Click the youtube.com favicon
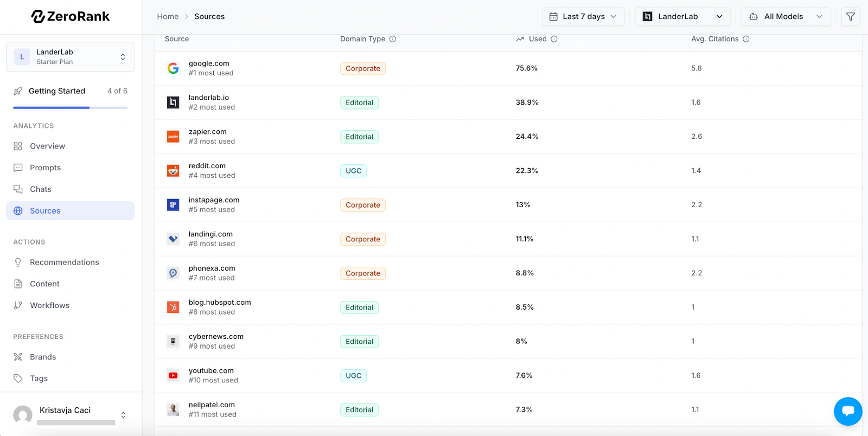 coord(173,376)
